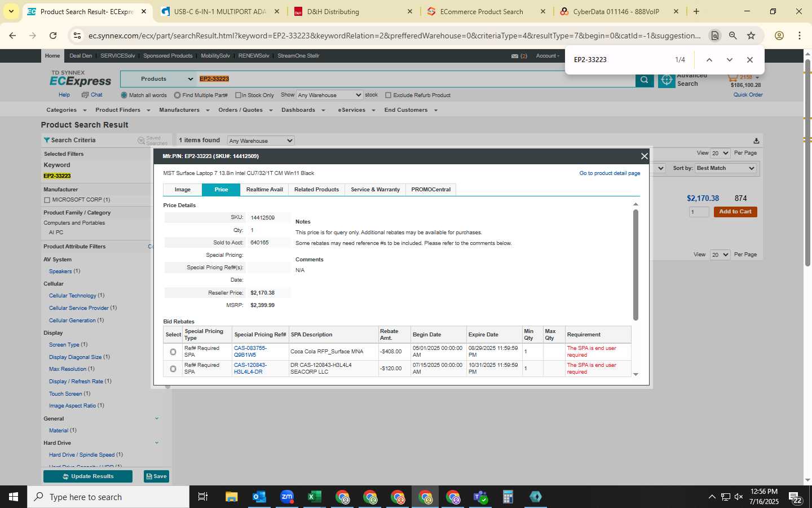Collapse the General filter section
The image size is (812, 508).
click(x=156, y=419)
